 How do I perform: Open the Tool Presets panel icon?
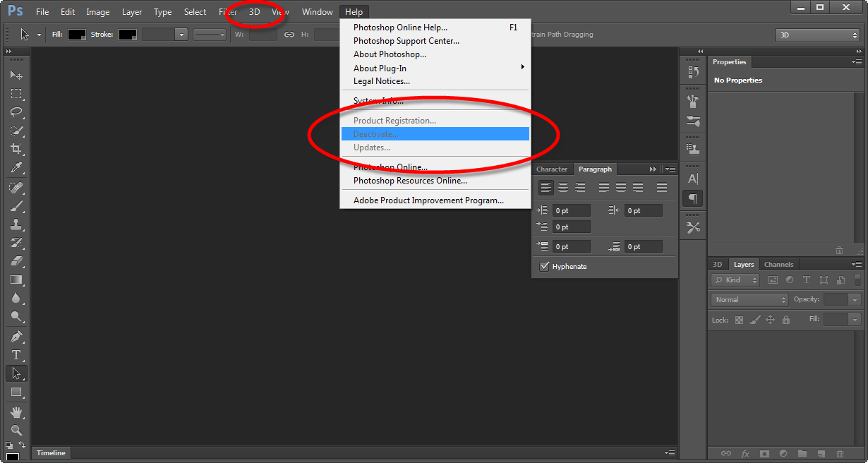[x=693, y=227]
